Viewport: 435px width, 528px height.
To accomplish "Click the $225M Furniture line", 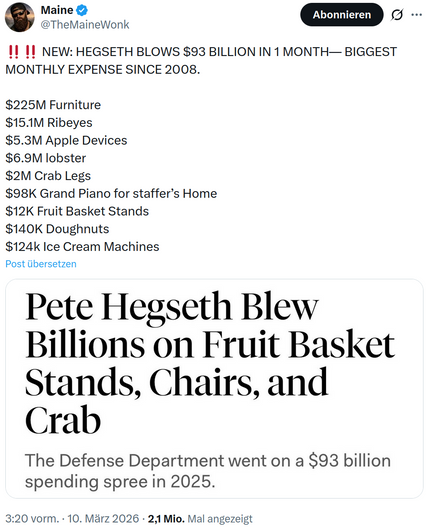I will pyautogui.click(x=53, y=105).
